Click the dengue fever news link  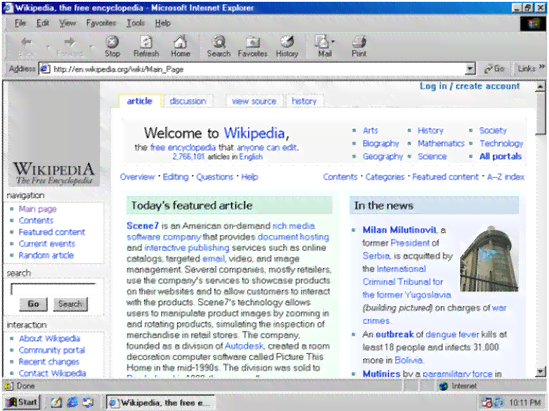[452, 334]
